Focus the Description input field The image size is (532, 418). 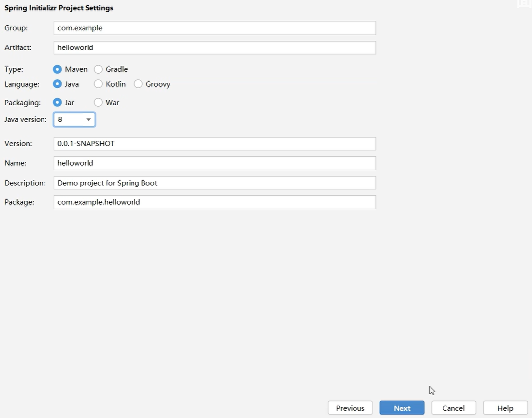(x=215, y=183)
